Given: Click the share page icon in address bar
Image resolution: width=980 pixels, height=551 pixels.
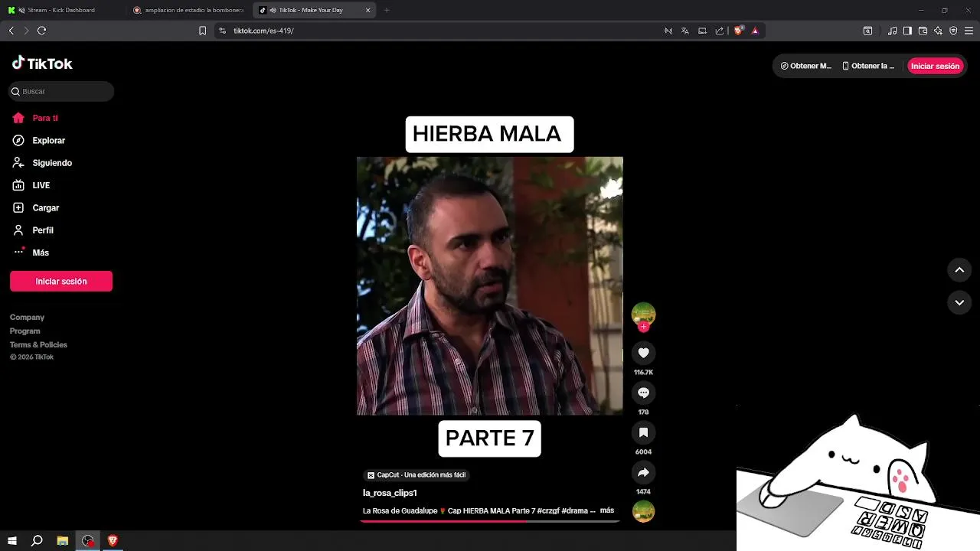Looking at the screenshot, I should (720, 31).
